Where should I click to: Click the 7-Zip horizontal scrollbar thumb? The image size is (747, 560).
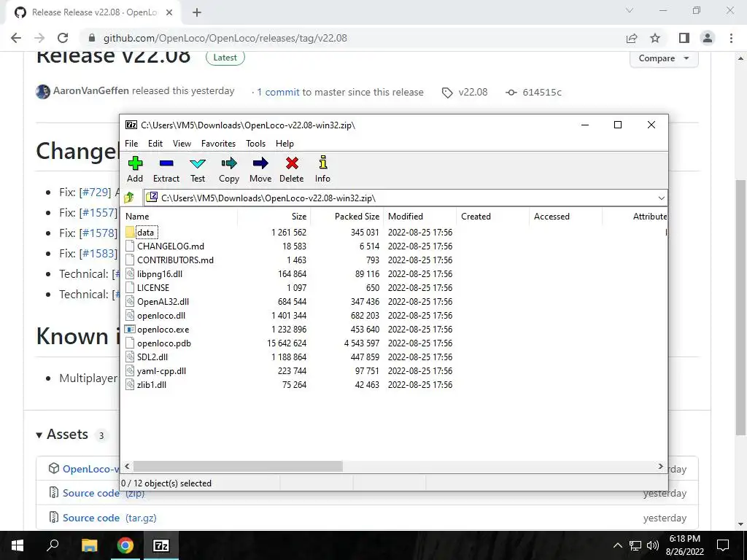tap(238, 466)
